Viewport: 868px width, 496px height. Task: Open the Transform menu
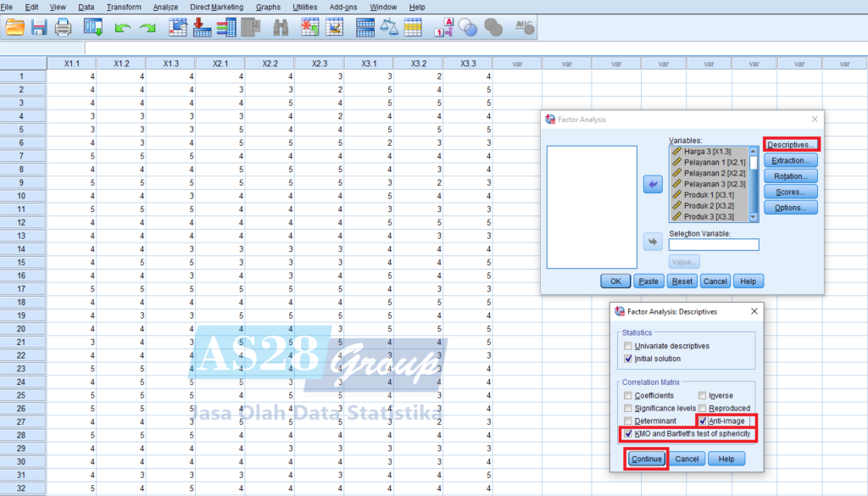pos(124,7)
